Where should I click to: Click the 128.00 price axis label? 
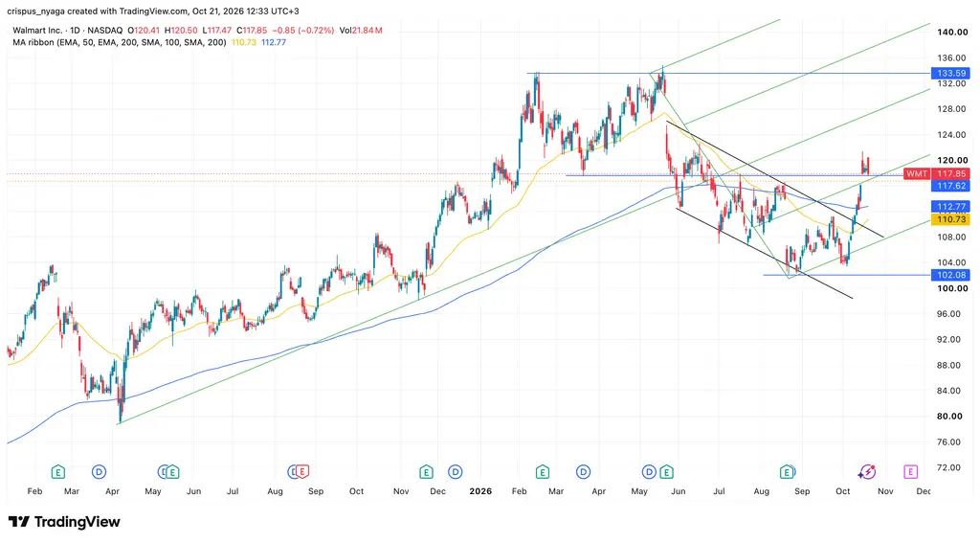point(952,109)
